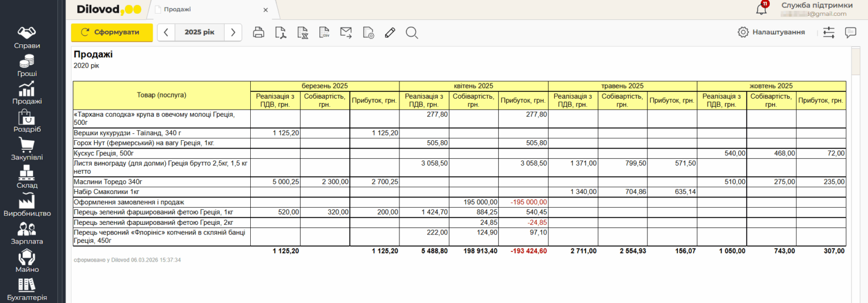868x303 pixels.
Task: Open the chat comments icon
Action: tap(850, 32)
